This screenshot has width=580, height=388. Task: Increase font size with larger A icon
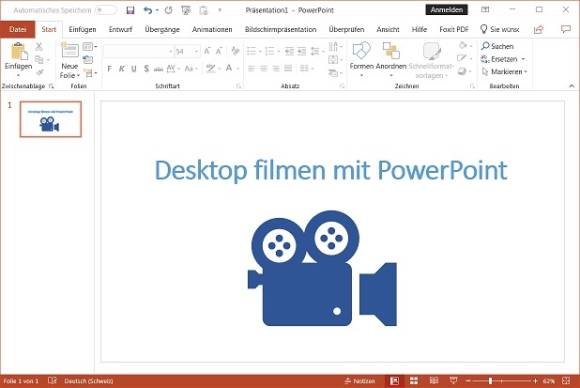pos(207,51)
